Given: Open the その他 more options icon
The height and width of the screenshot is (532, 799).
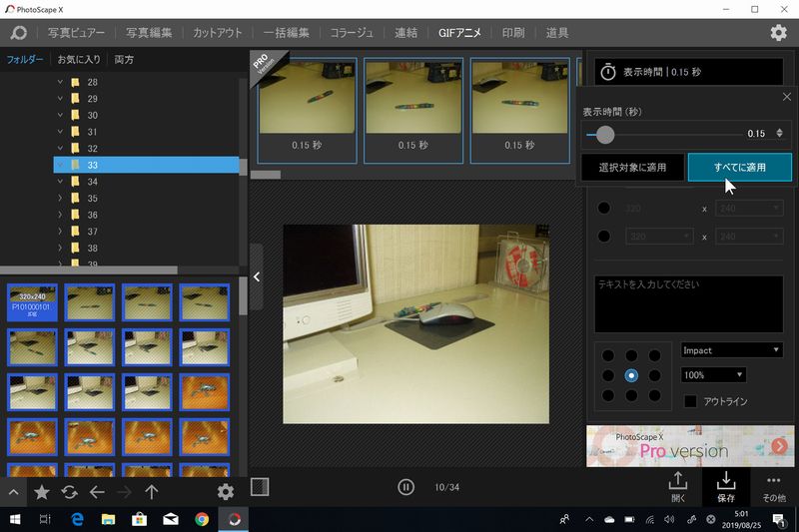Looking at the screenshot, I should 773,485.
